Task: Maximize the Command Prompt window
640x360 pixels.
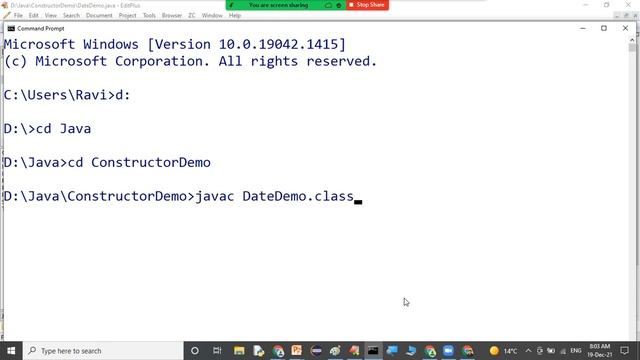Action: [x=604, y=28]
